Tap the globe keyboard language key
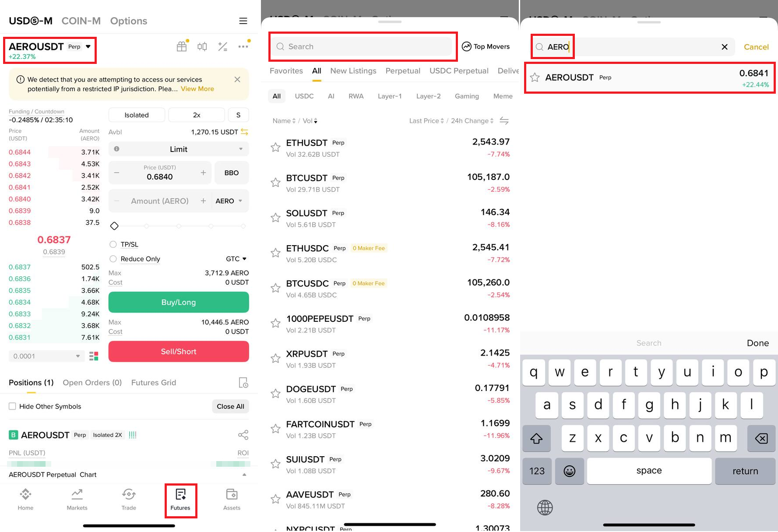This screenshot has height=532, width=778. click(545, 507)
